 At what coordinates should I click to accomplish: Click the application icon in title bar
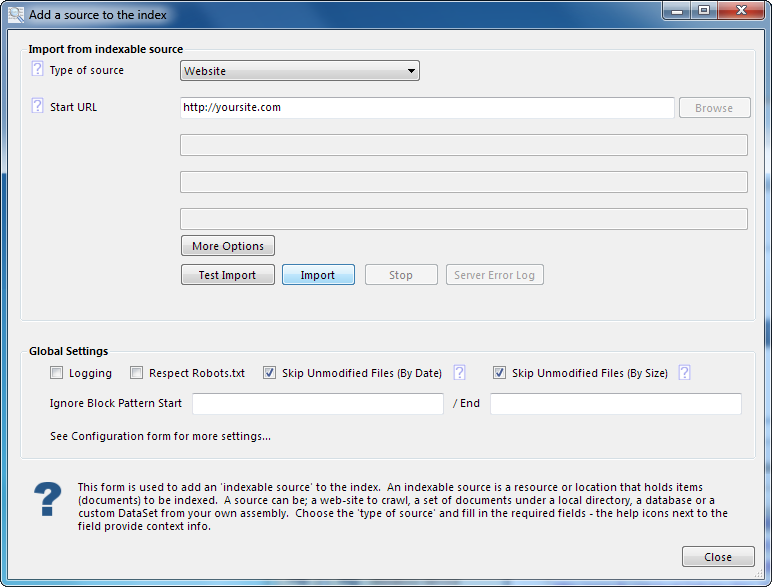[15, 15]
